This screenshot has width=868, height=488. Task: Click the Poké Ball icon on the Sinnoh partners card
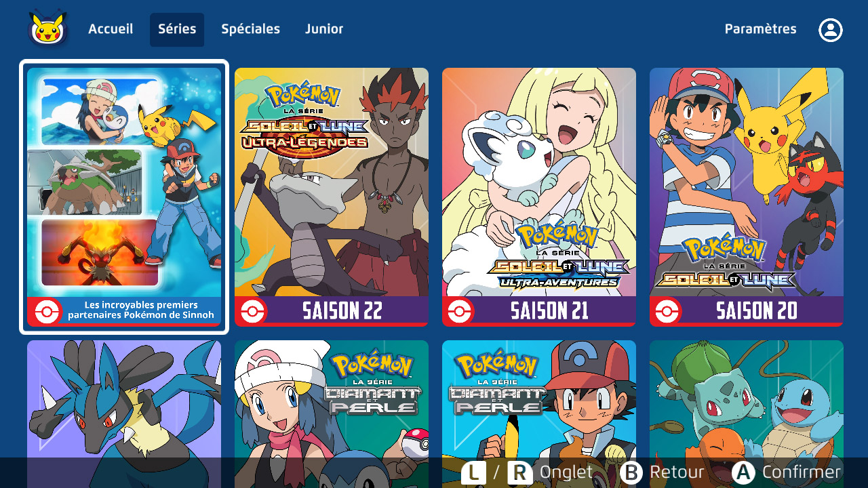[x=45, y=311]
